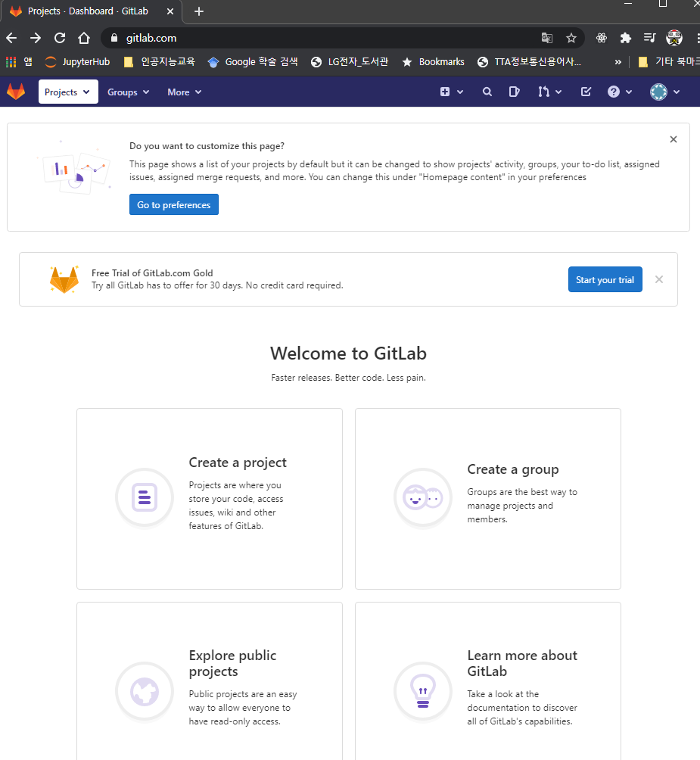Open a new browser tab
This screenshot has height=760, width=700.
pos(198,11)
